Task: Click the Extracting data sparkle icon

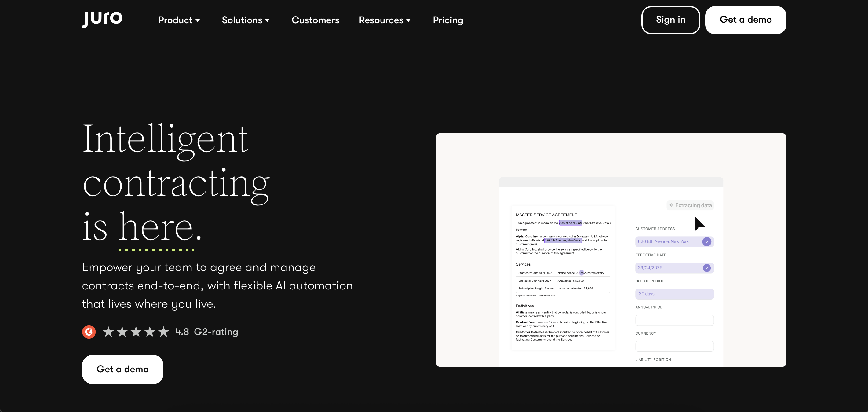Action: click(671, 205)
